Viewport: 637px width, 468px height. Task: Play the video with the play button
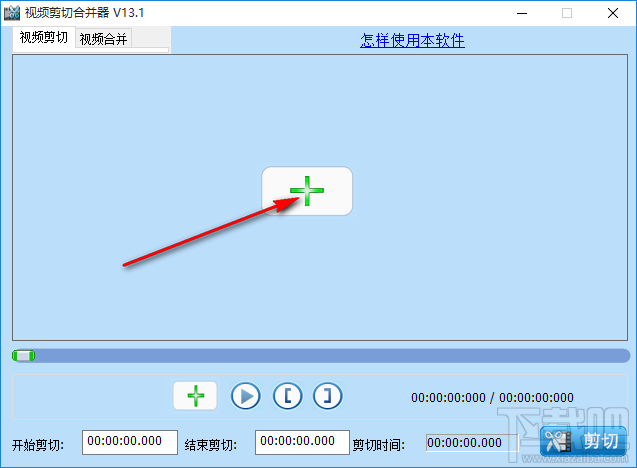(x=246, y=396)
